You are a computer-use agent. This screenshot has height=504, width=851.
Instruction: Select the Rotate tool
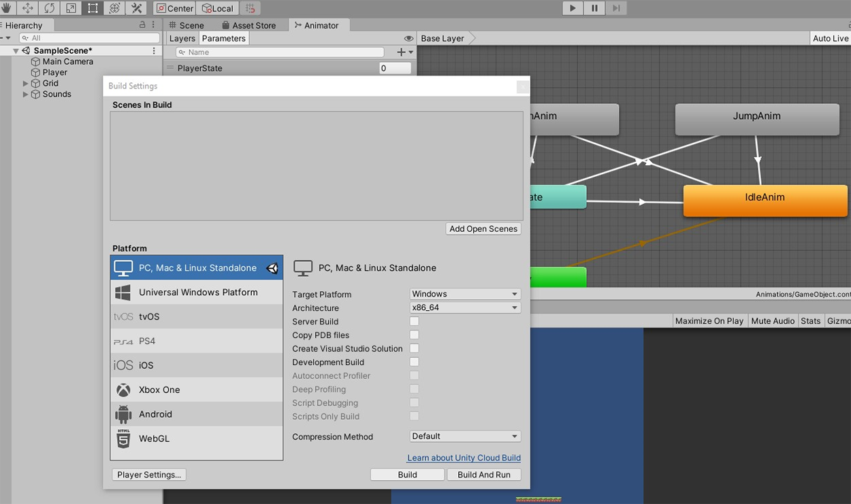tap(50, 8)
